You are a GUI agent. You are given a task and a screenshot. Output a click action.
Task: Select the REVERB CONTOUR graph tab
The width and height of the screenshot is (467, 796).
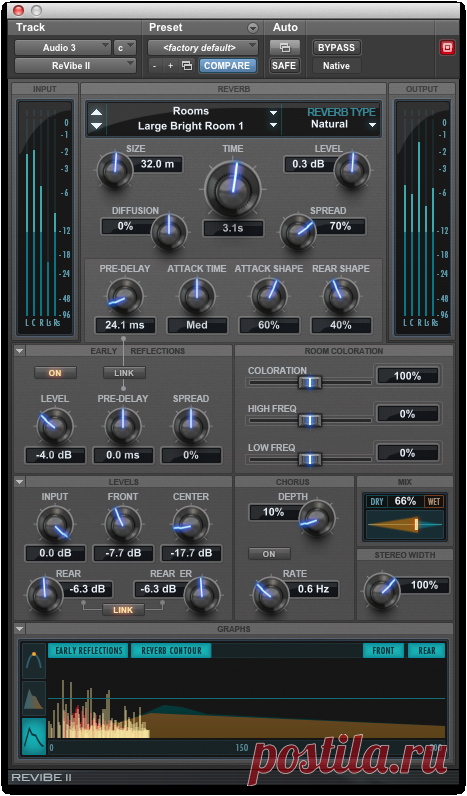pyautogui.click(x=171, y=650)
